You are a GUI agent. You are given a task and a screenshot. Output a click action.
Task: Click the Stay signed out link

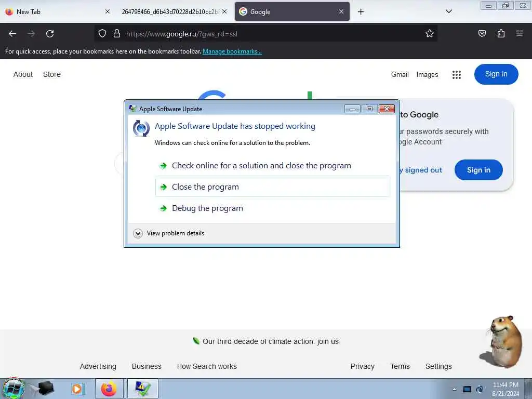[421, 170]
